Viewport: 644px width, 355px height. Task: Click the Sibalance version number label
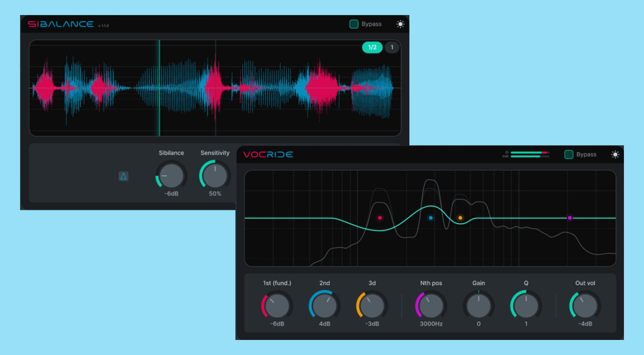click(104, 26)
